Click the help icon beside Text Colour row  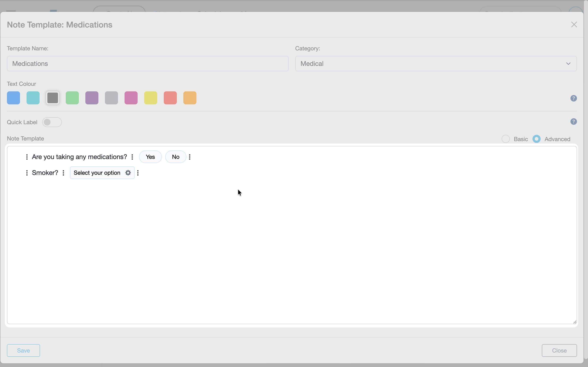click(574, 98)
